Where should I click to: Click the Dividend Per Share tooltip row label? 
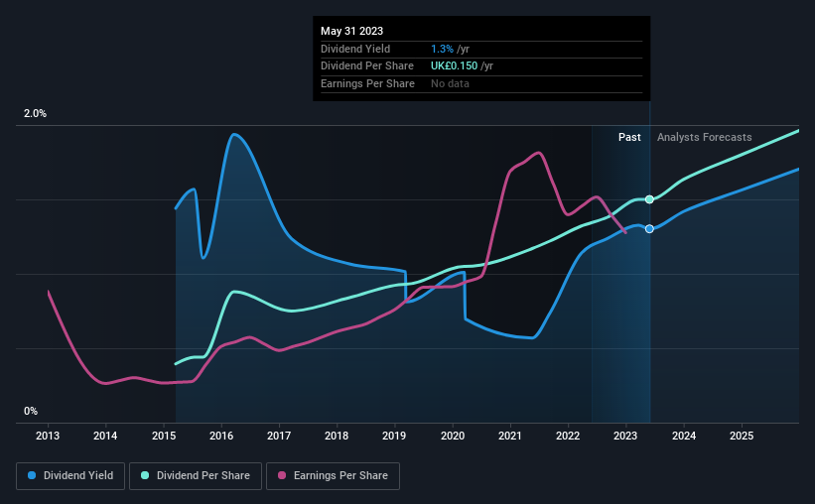pos(367,66)
